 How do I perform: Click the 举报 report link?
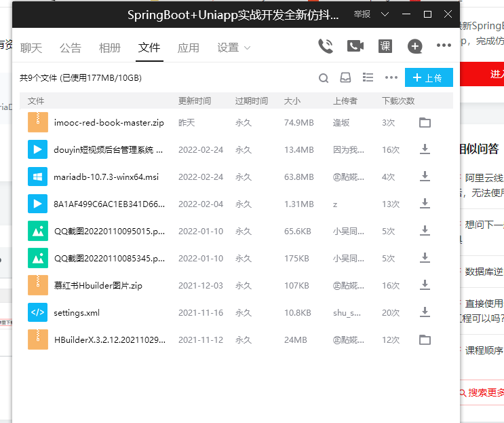[x=362, y=14]
